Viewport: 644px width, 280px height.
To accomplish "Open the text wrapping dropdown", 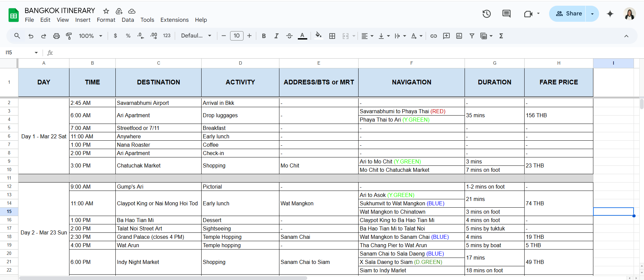I will point(400,36).
